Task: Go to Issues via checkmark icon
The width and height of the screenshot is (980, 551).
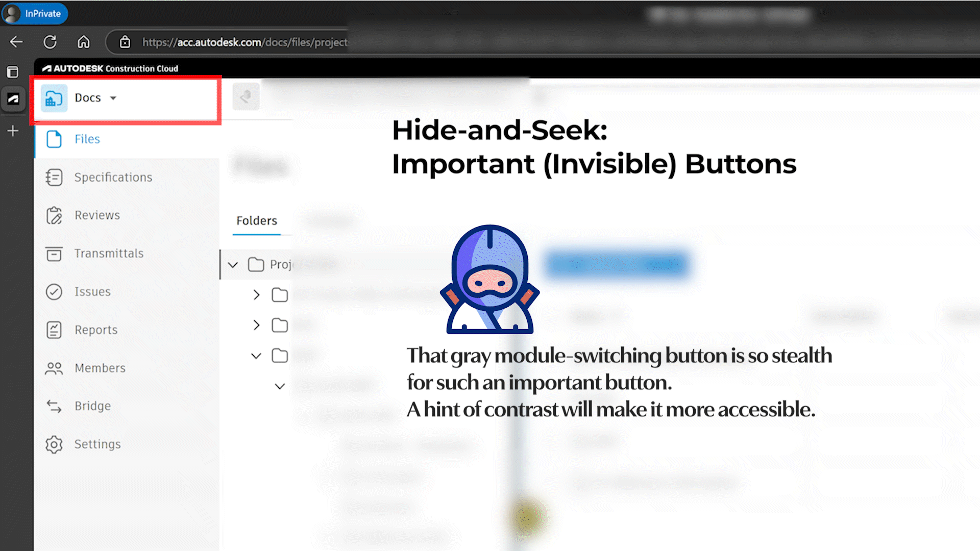Action: 54,292
